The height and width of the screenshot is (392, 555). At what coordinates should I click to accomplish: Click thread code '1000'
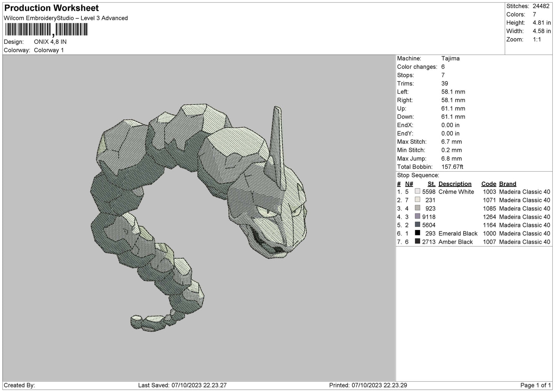(x=489, y=233)
